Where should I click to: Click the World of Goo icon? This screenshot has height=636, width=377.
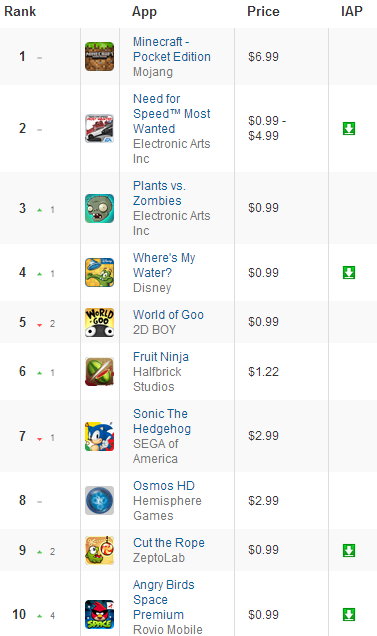click(x=99, y=322)
